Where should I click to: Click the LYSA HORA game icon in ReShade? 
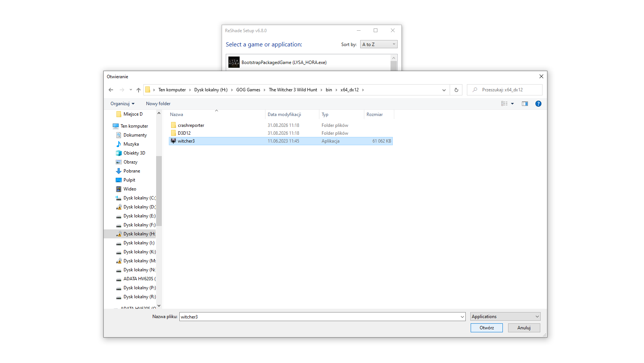point(234,62)
